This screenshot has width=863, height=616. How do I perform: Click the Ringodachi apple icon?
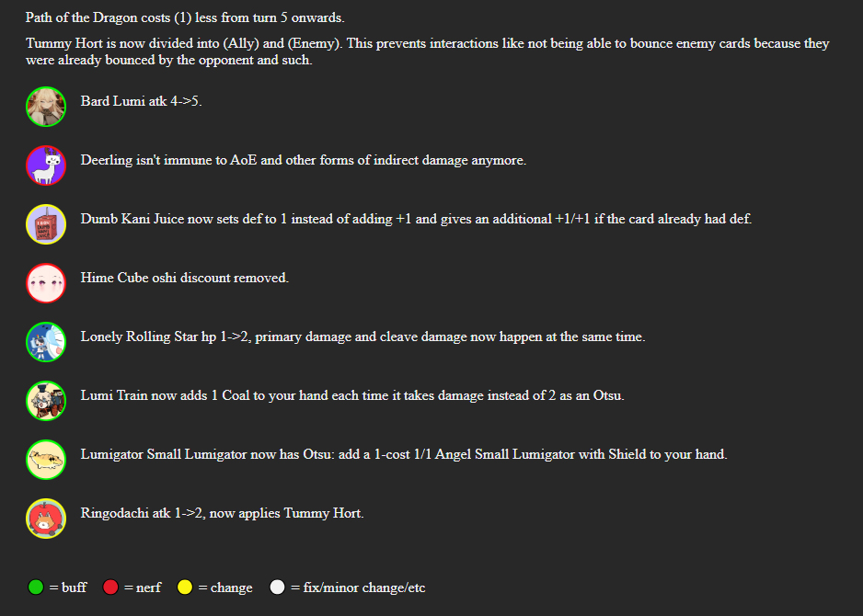(45, 518)
